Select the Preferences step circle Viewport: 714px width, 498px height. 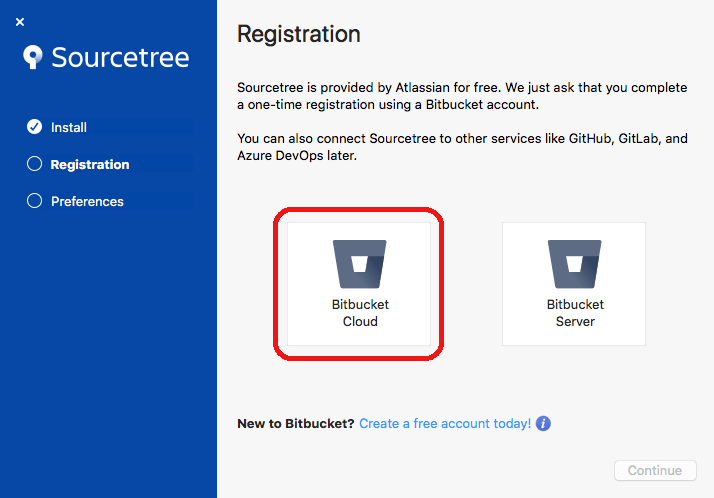coord(34,201)
